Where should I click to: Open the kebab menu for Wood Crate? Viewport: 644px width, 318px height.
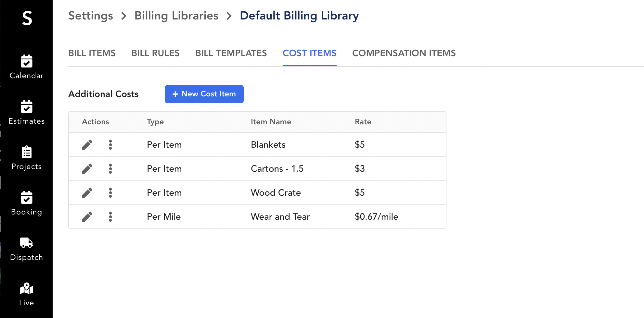[x=110, y=193]
